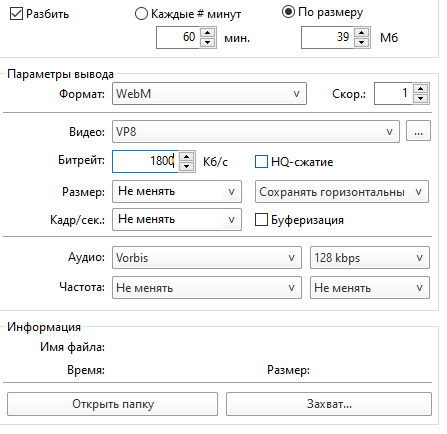Decrease the split size in Мб with down arrow

[x=361, y=42]
